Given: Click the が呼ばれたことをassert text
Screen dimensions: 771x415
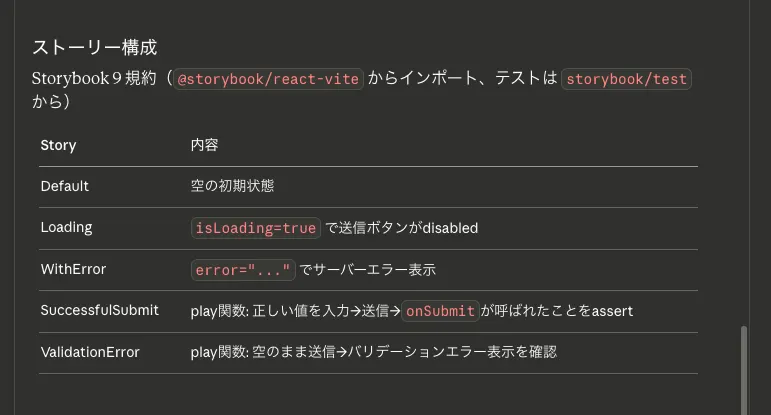Looking at the screenshot, I should 557,311.
